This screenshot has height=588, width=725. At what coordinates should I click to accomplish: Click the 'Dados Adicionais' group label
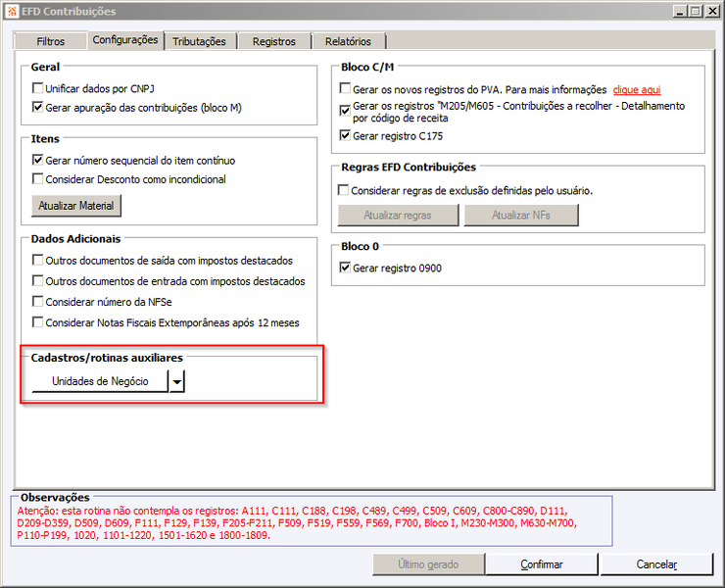pos(75,239)
